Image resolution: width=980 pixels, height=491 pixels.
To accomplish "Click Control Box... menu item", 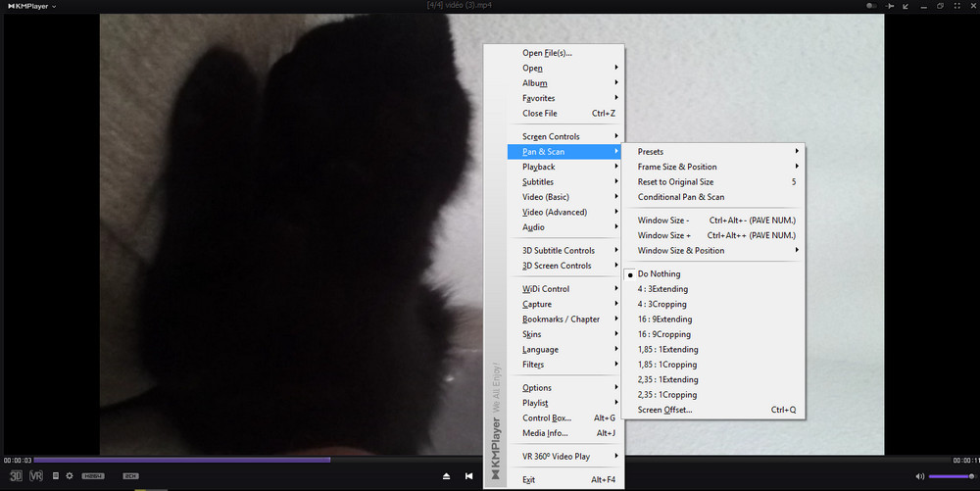I will click(565, 417).
